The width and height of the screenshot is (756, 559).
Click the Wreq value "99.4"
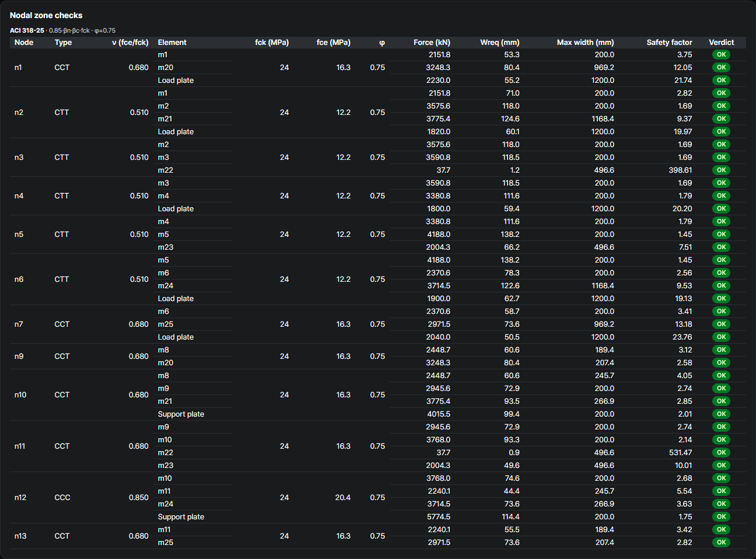click(x=512, y=414)
